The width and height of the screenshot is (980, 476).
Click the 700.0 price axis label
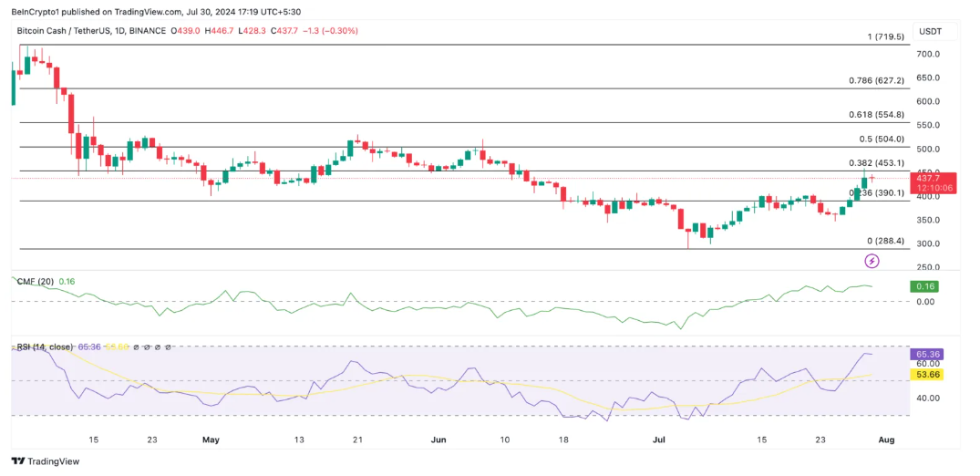pos(928,55)
